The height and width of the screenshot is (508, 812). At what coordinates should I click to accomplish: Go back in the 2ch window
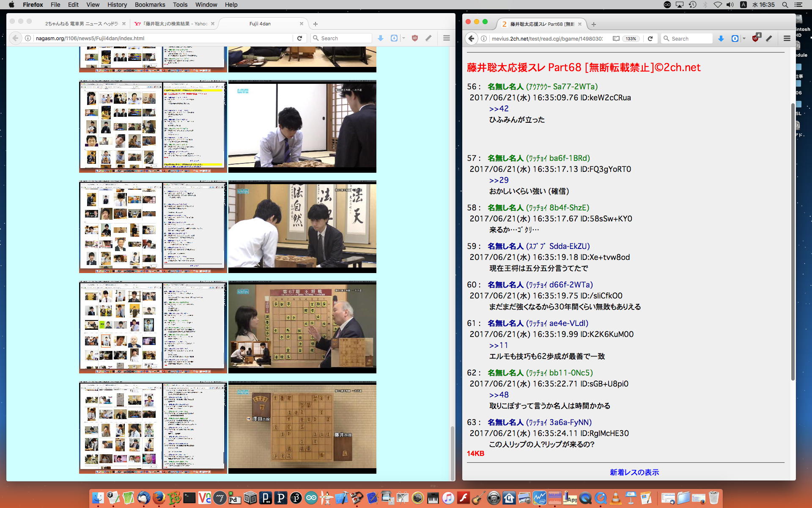coord(472,39)
